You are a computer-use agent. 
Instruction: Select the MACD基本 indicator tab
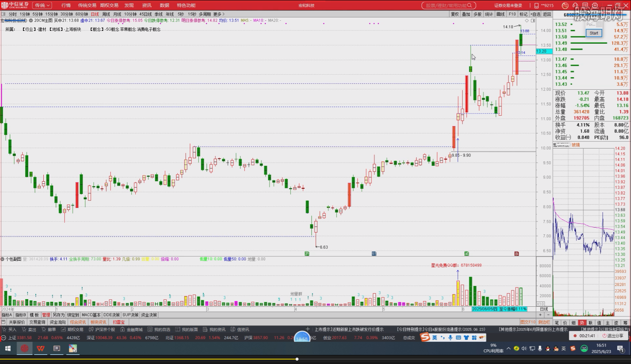[91, 315]
